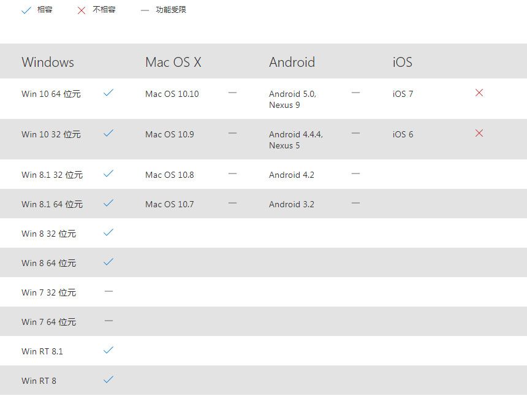Select the Win 10 64 位元 text
Viewport: 527px width, 420px height.
[x=51, y=94]
